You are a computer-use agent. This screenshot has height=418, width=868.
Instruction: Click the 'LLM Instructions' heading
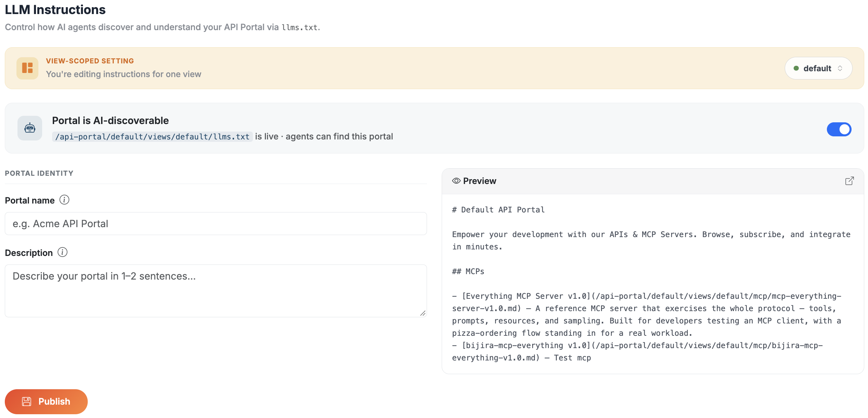55,10
